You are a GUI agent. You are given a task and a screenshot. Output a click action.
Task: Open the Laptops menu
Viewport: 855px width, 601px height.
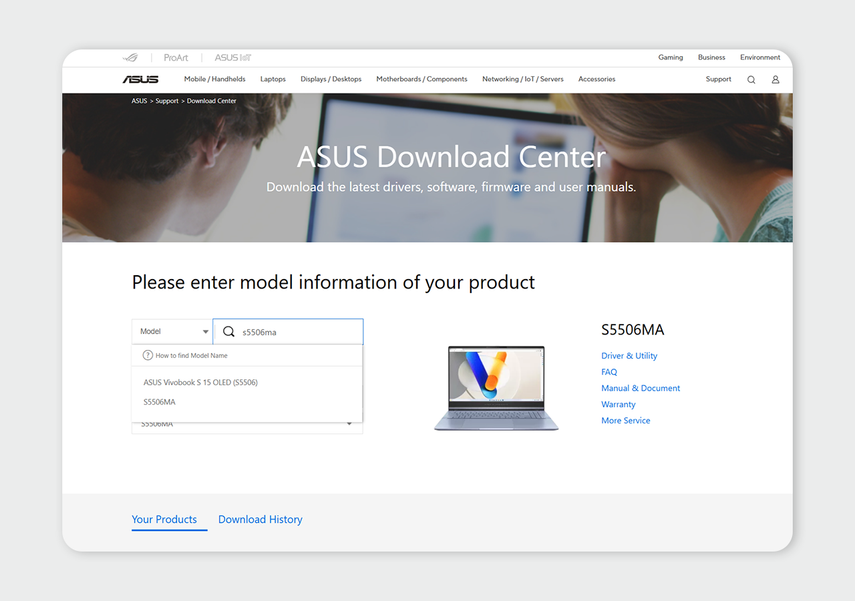pos(273,79)
